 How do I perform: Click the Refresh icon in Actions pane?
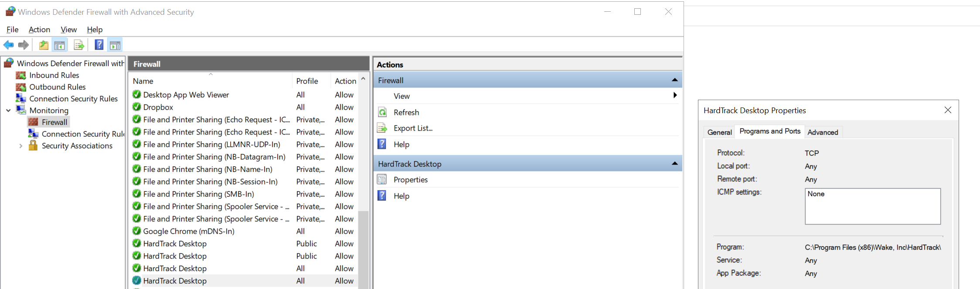coord(382,112)
